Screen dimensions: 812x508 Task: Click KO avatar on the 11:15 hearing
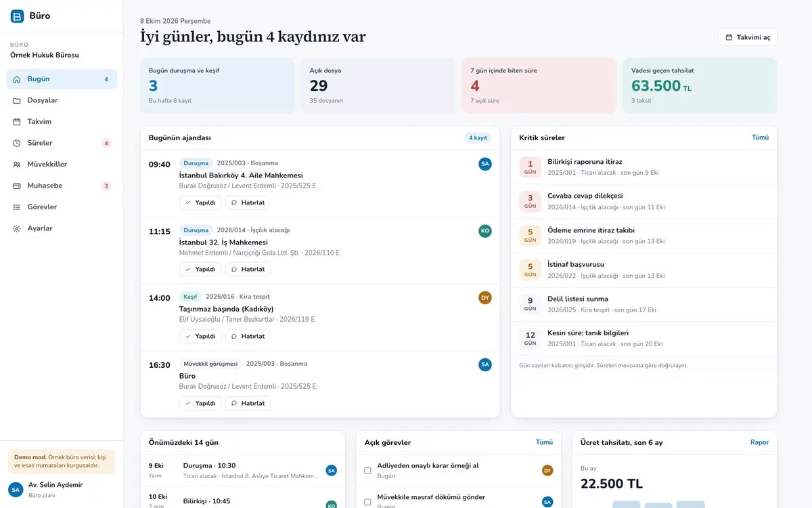pyautogui.click(x=485, y=231)
